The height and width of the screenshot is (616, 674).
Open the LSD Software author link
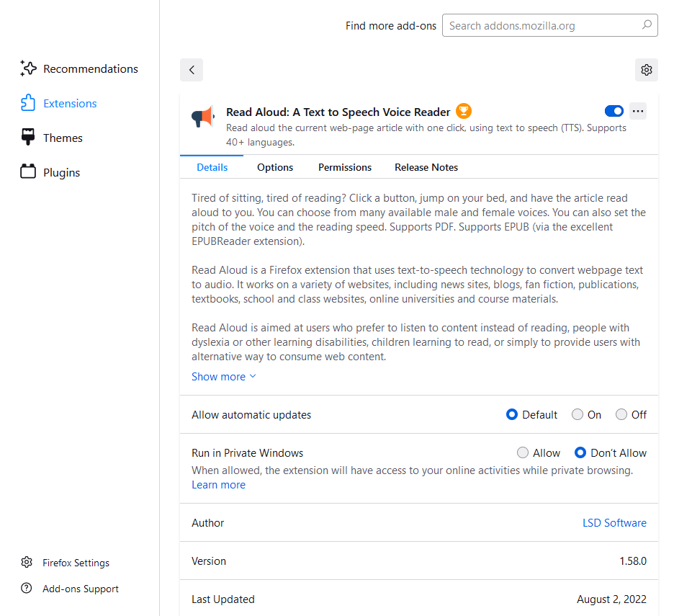point(614,523)
